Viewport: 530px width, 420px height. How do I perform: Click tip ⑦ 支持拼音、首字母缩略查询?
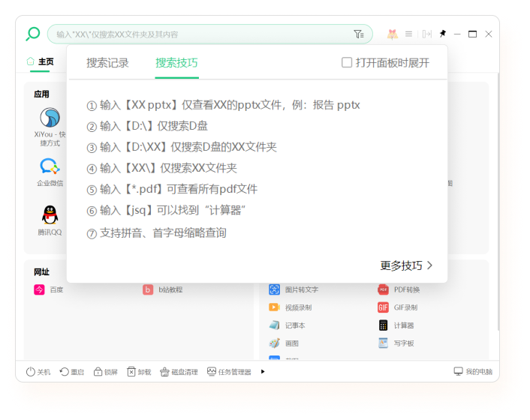(x=156, y=232)
